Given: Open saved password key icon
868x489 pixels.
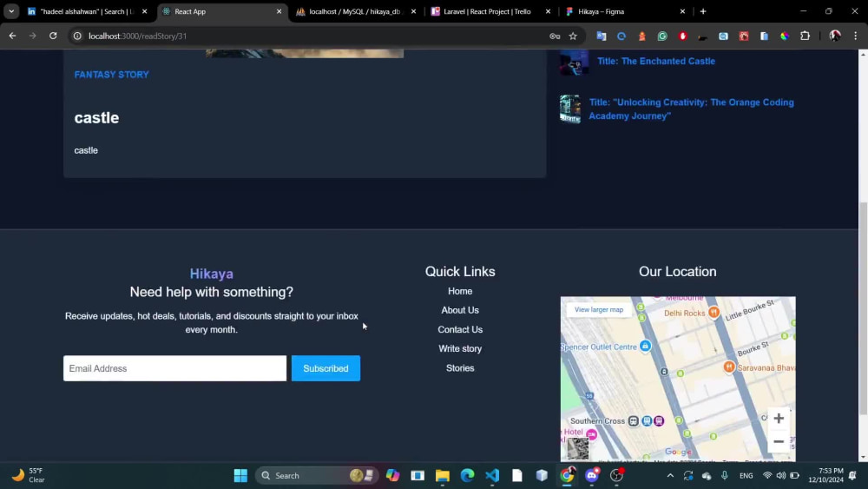Looking at the screenshot, I should 555,36.
